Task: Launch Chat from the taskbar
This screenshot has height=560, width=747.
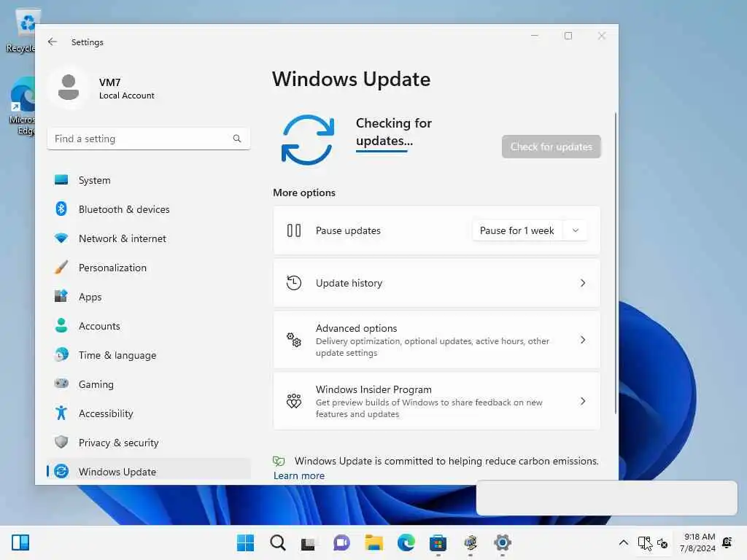Action: [x=341, y=542]
